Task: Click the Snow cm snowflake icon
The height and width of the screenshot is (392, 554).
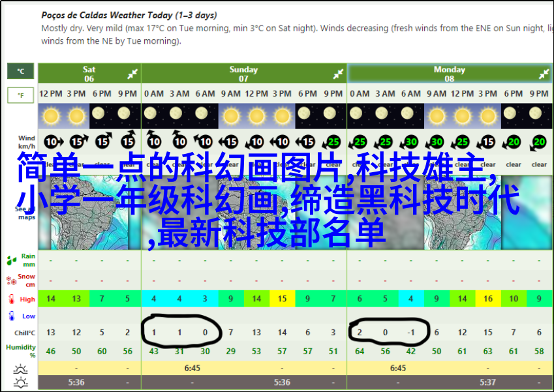Action: pyautogui.click(x=11, y=280)
